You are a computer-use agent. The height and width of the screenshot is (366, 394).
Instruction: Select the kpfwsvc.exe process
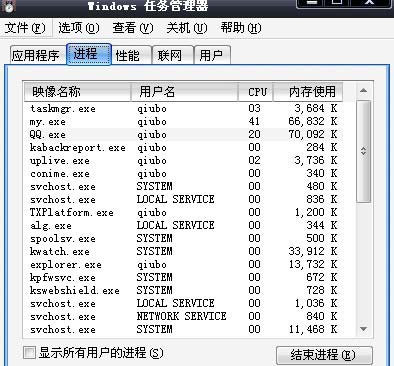(183, 278)
